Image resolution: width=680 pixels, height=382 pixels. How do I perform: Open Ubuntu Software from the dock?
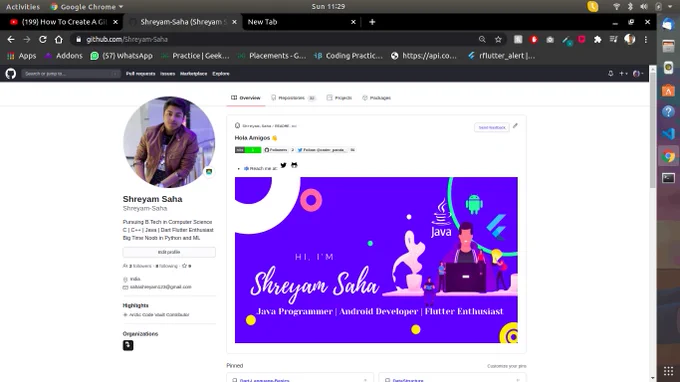point(668,90)
